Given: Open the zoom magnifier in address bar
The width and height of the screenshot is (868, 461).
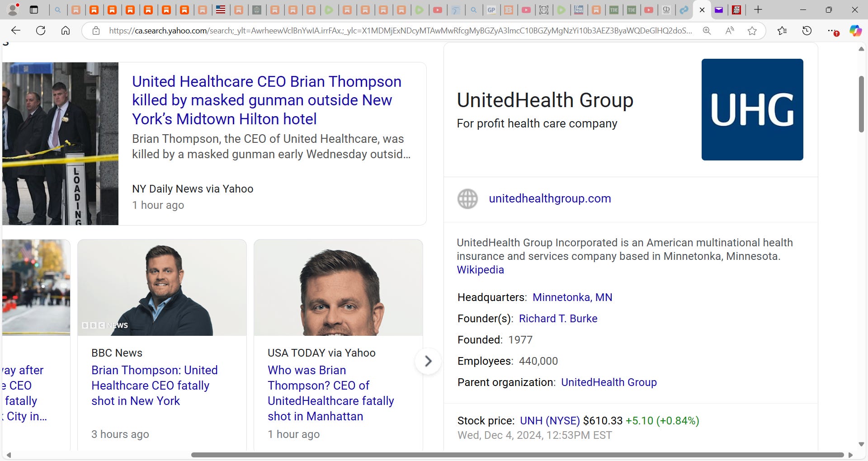Looking at the screenshot, I should (707, 31).
